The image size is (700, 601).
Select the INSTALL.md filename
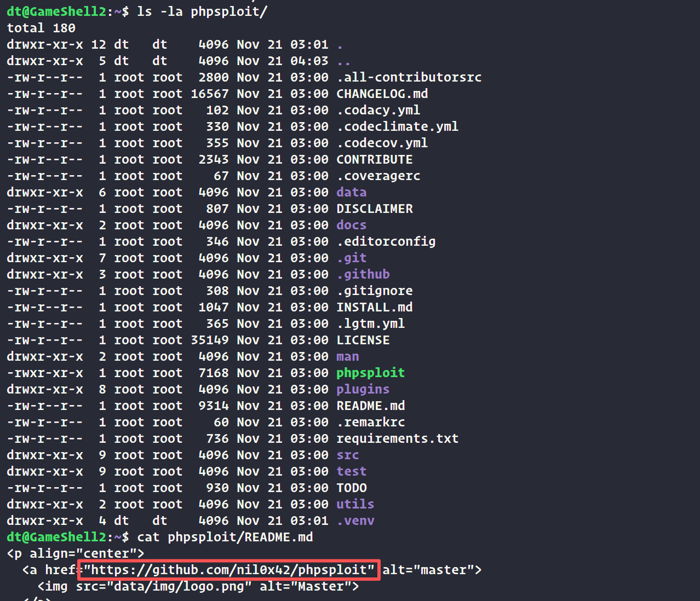click(374, 308)
